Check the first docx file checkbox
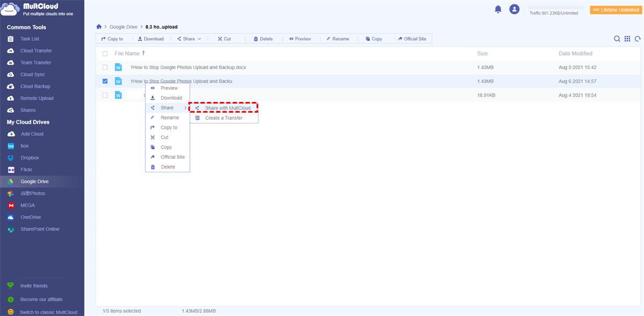 click(x=105, y=68)
